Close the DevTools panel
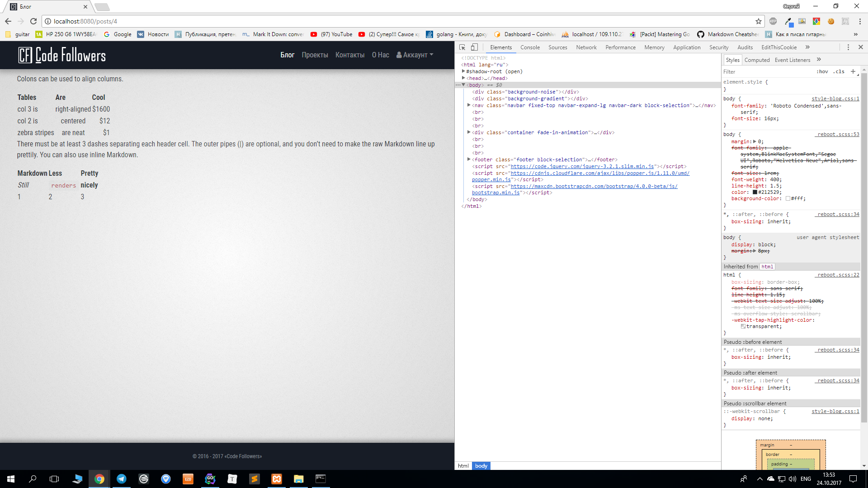 coord(861,47)
